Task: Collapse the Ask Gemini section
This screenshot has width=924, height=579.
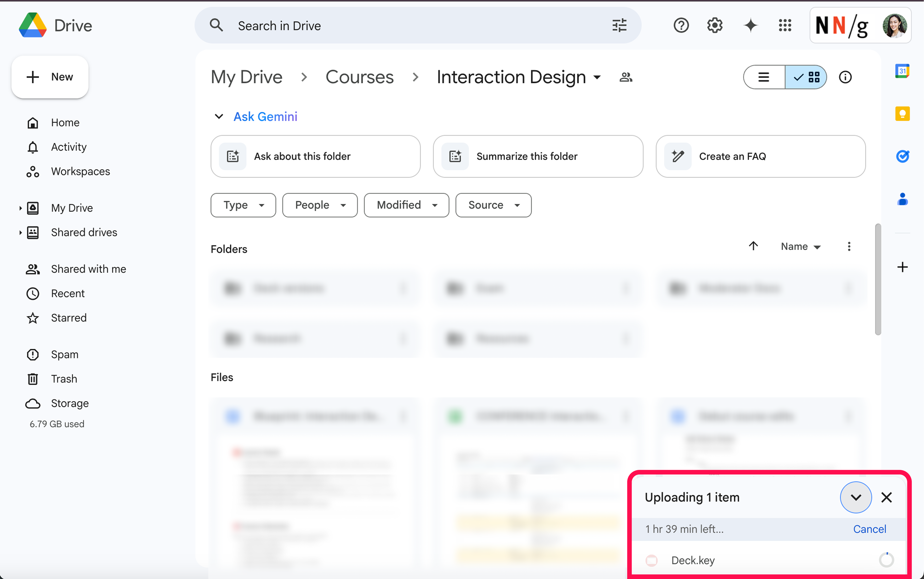Action: point(219,116)
